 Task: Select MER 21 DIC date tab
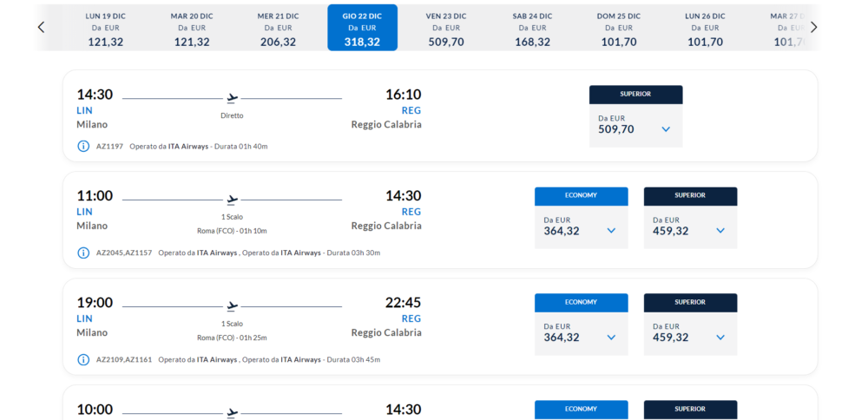click(x=278, y=28)
